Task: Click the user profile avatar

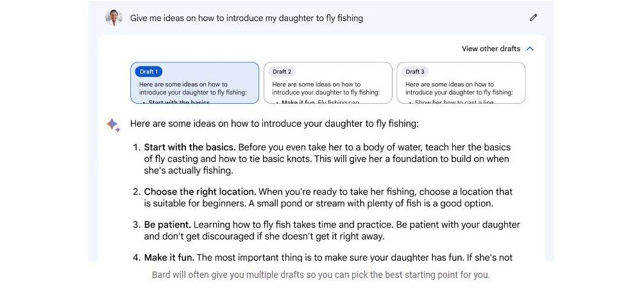Action: (x=114, y=18)
